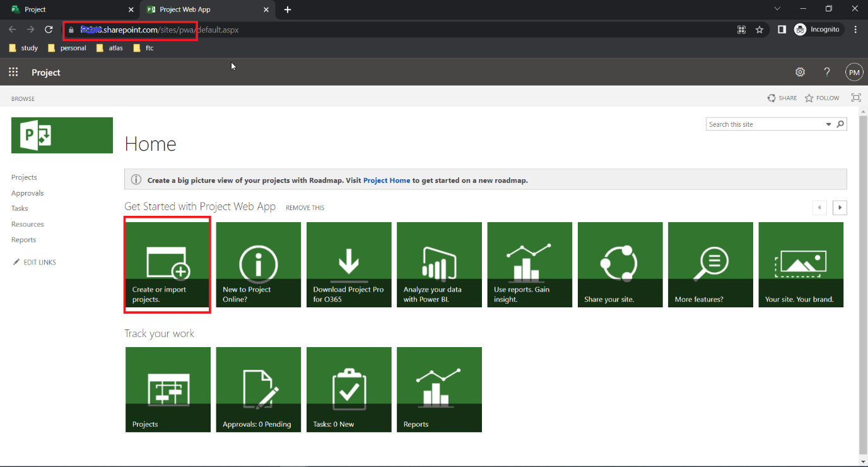868x467 pixels.
Task: Open the PM account avatar
Action: click(x=854, y=73)
